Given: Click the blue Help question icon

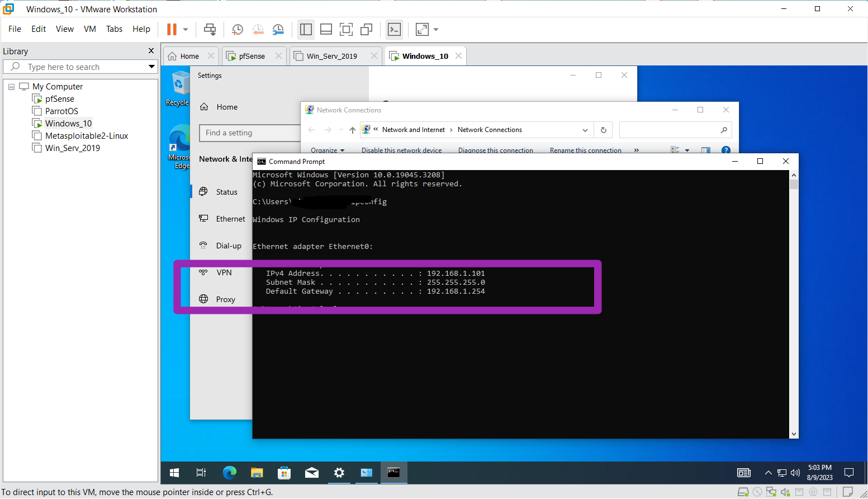Looking at the screenshot, I should tap(726, 150).
